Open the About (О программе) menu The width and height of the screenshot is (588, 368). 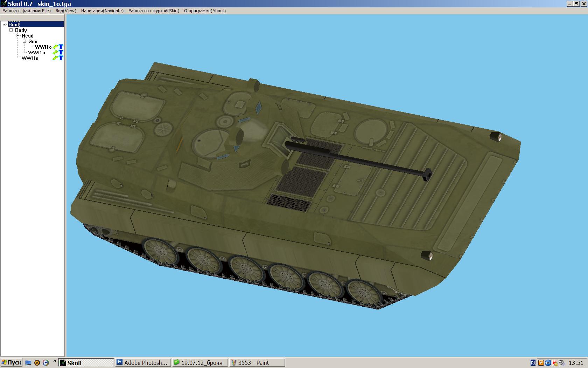[205, 11]
